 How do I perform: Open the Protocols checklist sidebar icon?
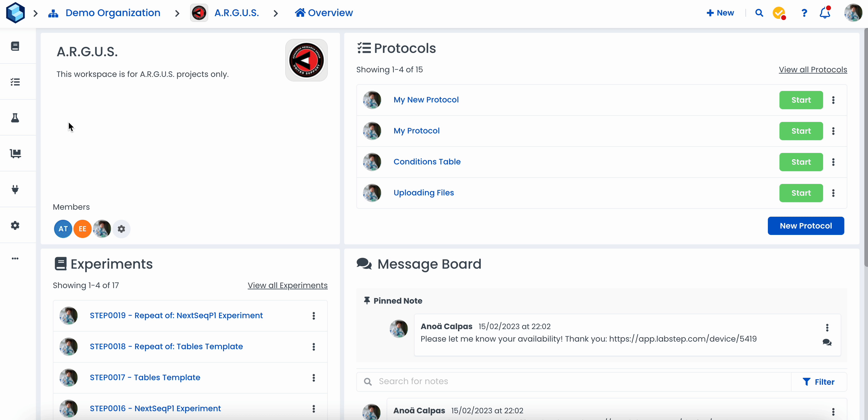[15, 82]
